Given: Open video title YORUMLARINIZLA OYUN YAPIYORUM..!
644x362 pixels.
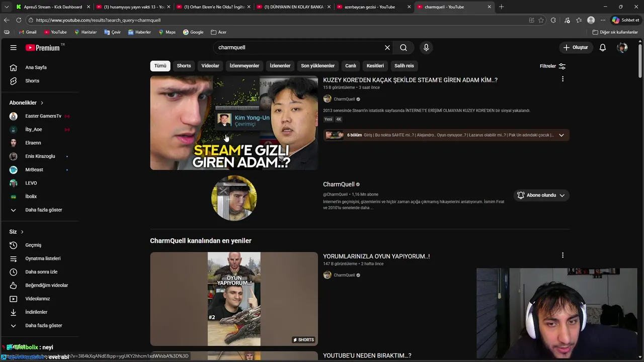Looking at the screenshot, I should point(376,256).
